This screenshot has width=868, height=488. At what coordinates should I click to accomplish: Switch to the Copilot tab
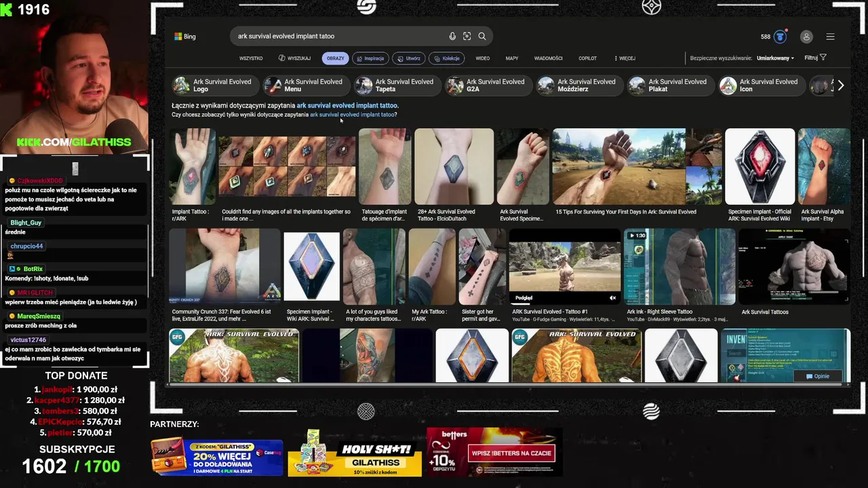click(588, 58)
